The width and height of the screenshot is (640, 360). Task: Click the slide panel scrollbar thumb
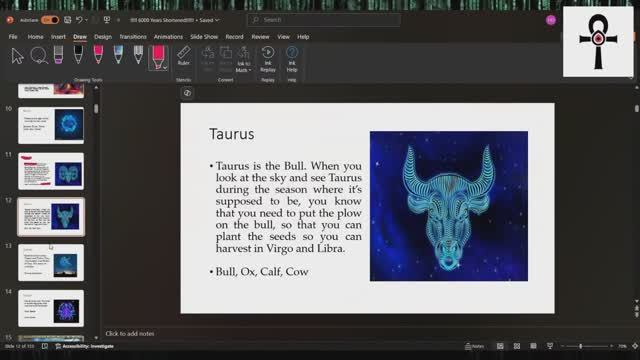click(x=96, y=109)
